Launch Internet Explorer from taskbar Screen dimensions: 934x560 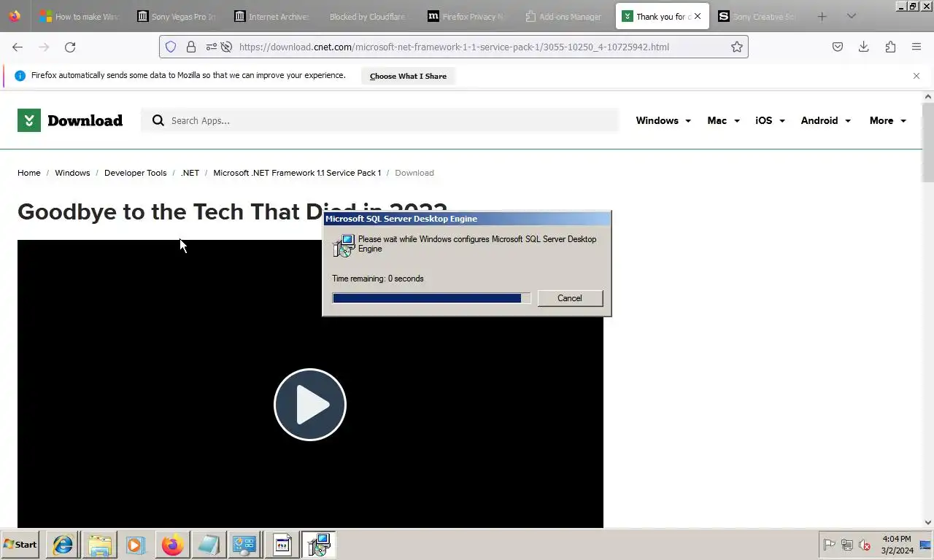tap(63, 545)
